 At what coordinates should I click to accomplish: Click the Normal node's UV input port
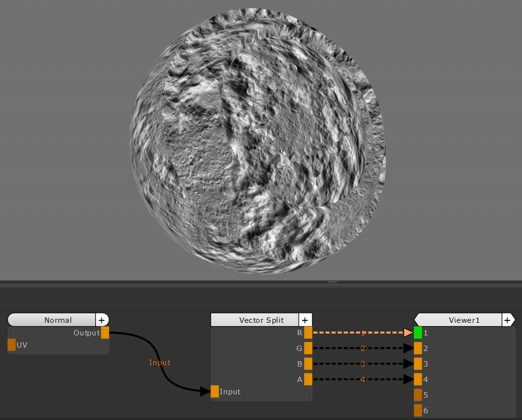click(12, 345)
